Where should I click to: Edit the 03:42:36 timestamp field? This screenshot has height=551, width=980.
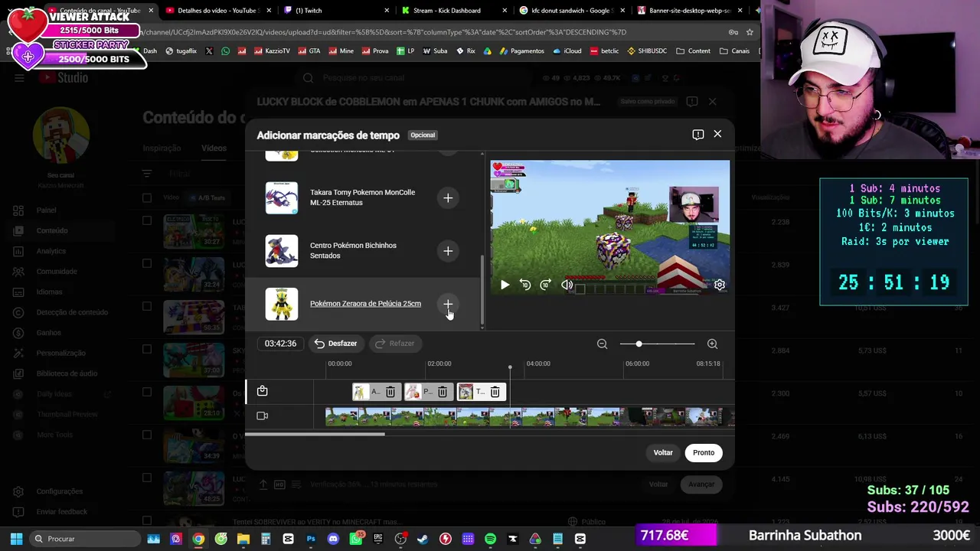coord(280,344)
